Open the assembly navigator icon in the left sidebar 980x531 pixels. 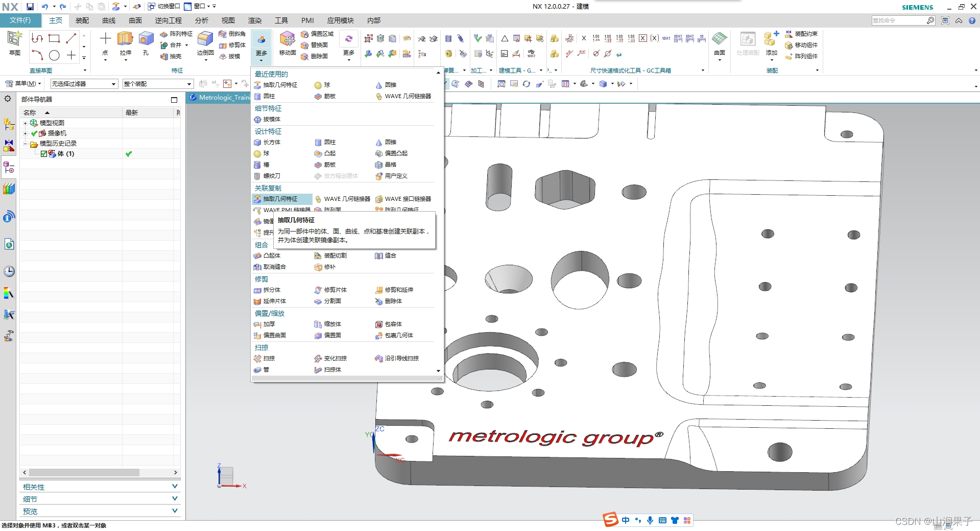(x=9, y=124)
